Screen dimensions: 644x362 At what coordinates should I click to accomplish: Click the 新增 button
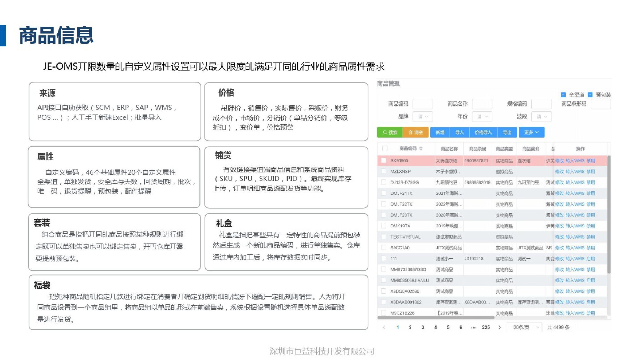440,132
